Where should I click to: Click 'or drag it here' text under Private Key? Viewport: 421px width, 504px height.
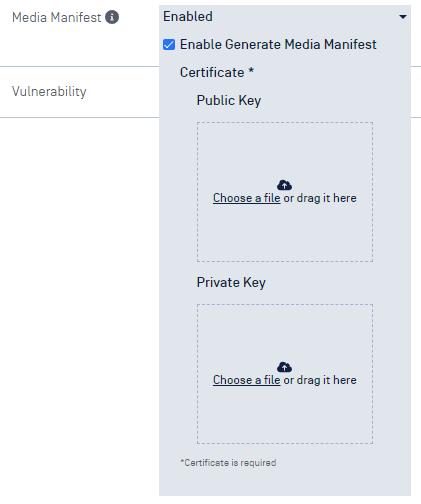(320, 380)
